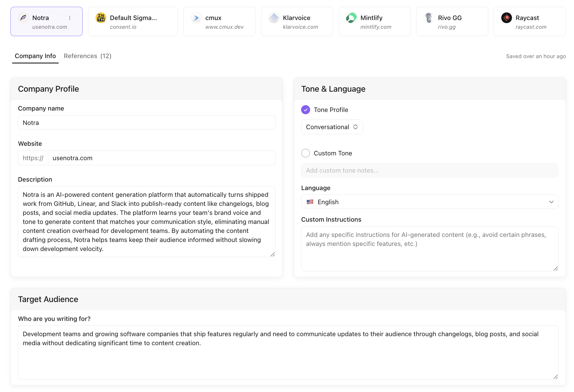Click the 'usenotra.com' card subtitle
574x392 pixels.
click(x=50, y=27)
